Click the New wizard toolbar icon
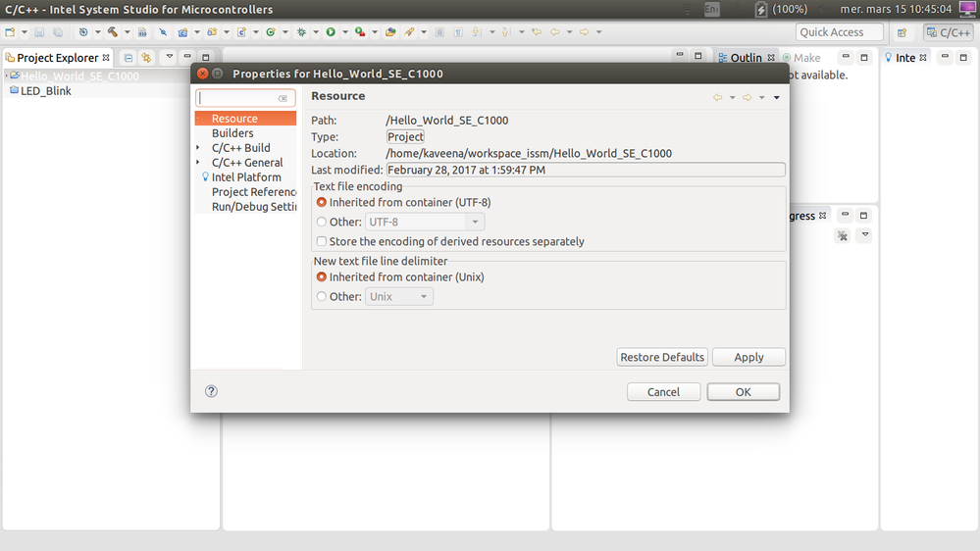 (10, 31)
